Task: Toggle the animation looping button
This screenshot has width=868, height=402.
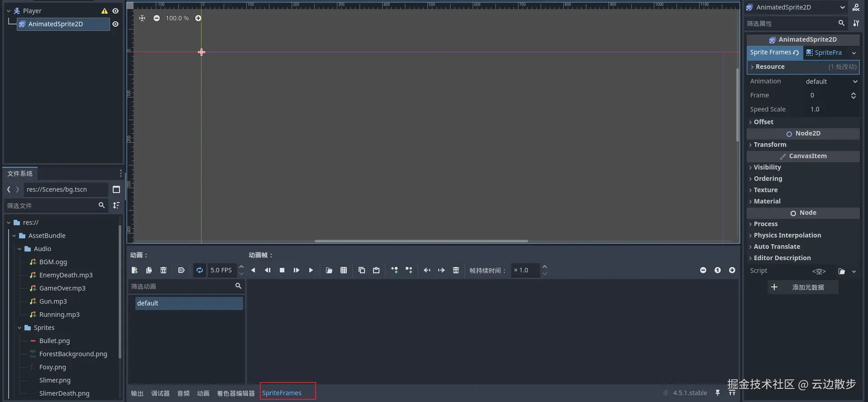Action: [200, 270]
